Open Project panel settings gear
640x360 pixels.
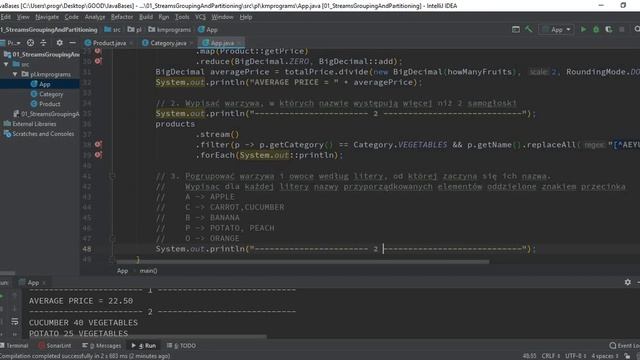[x=60, y=43]
